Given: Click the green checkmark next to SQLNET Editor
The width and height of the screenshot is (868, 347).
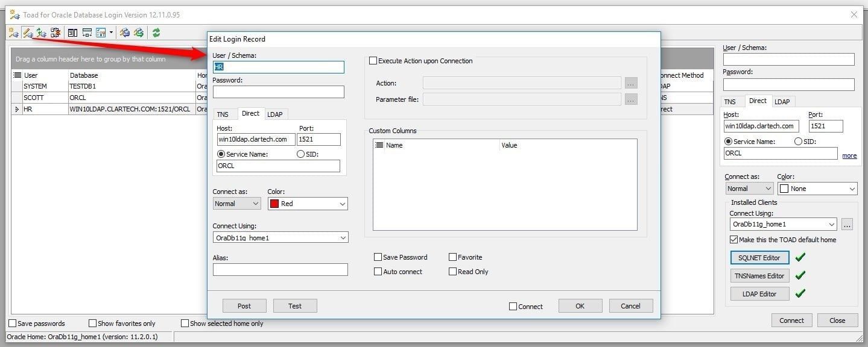Looking at the screenshot, I should pyautogui.click(x=800, y=257).
